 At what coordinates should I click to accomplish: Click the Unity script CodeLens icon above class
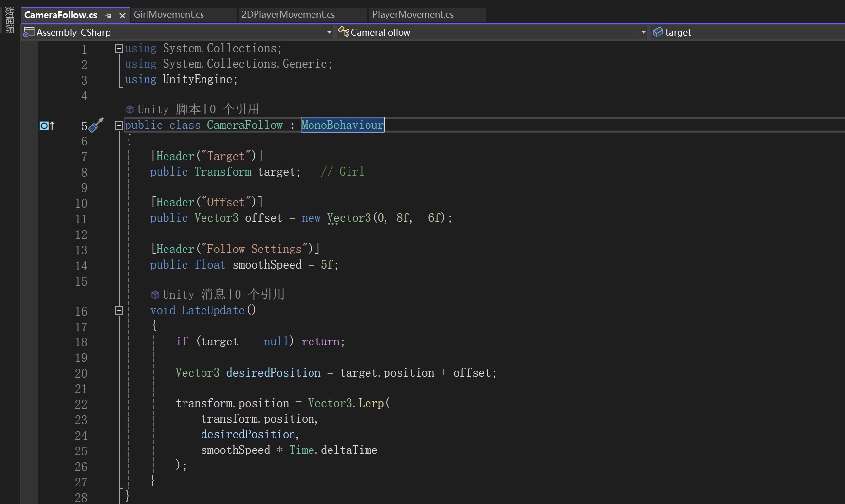[130, 109]
